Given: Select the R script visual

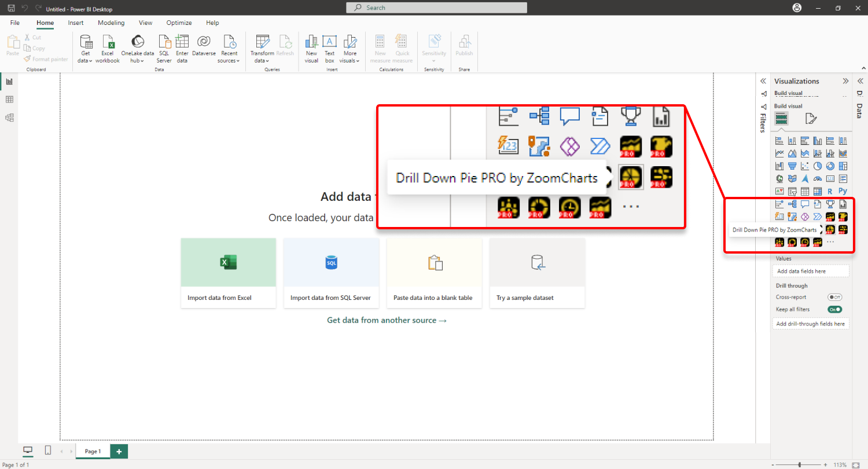Looking at the screenshot, I should 830,191.
